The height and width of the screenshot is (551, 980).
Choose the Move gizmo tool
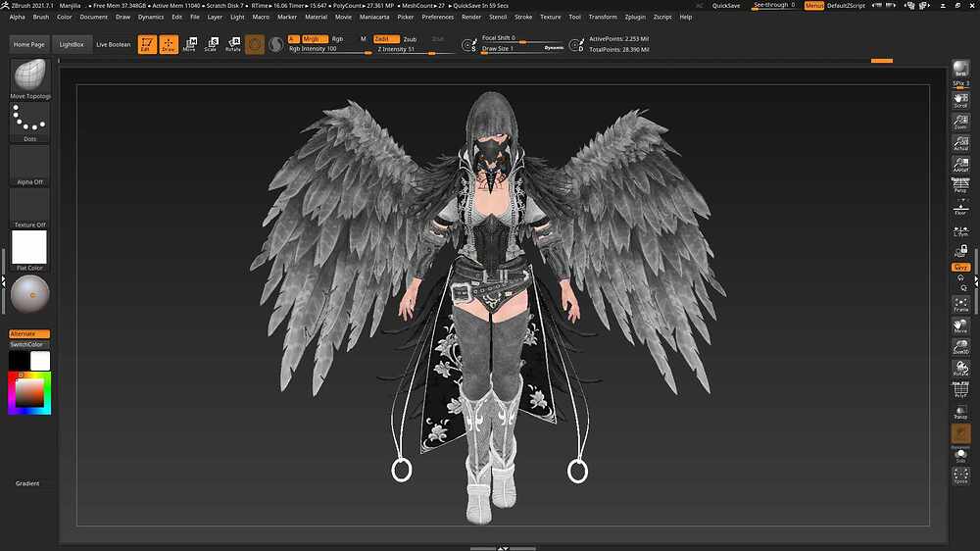189,44
